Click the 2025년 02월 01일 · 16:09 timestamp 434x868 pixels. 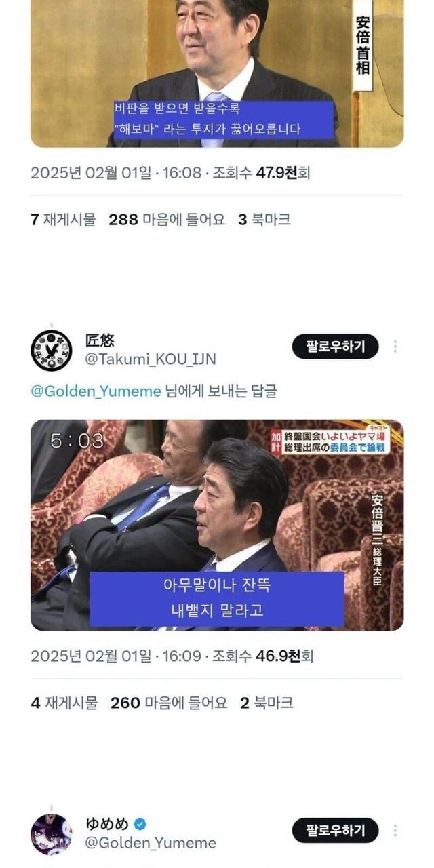point(116,656)
